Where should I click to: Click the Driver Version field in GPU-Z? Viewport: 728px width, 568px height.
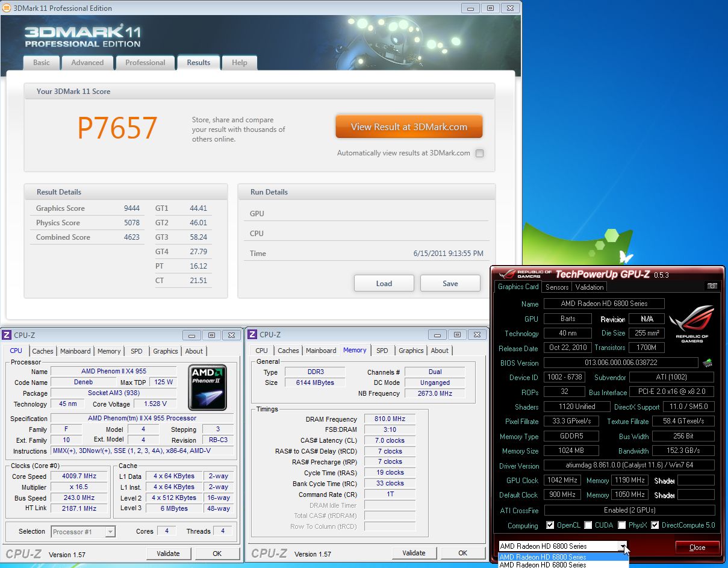point(629,466)
